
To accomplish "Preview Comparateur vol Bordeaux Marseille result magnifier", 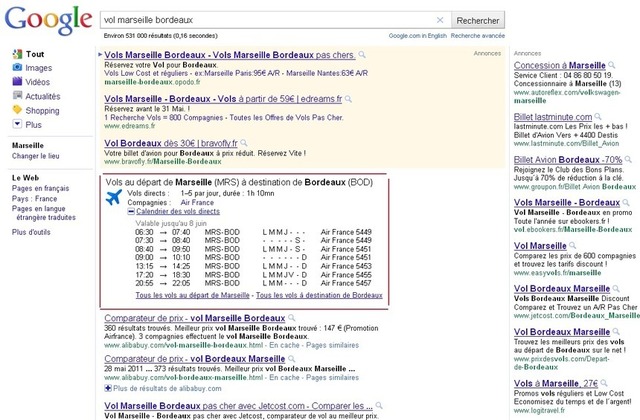I will coord(291,359).
